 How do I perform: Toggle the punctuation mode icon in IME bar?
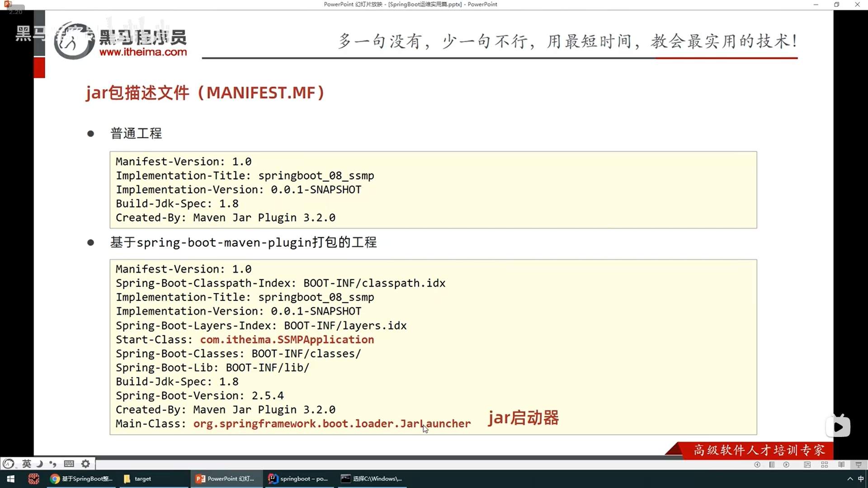coord(53,464)
